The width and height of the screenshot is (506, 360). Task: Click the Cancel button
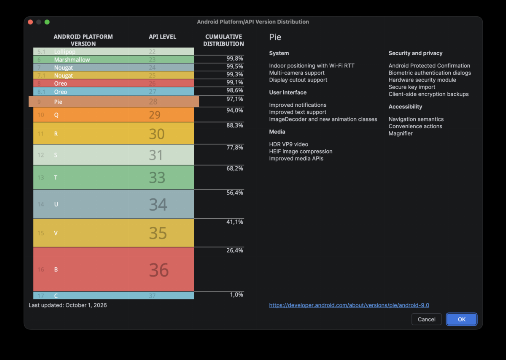426,319
